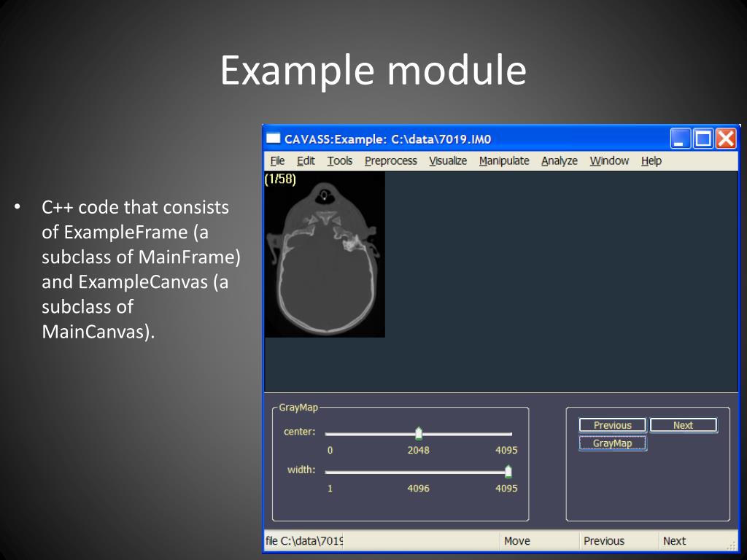Click the GrayMap center slider thumb
The image size is (747, 560).
(x=418, y=433)
